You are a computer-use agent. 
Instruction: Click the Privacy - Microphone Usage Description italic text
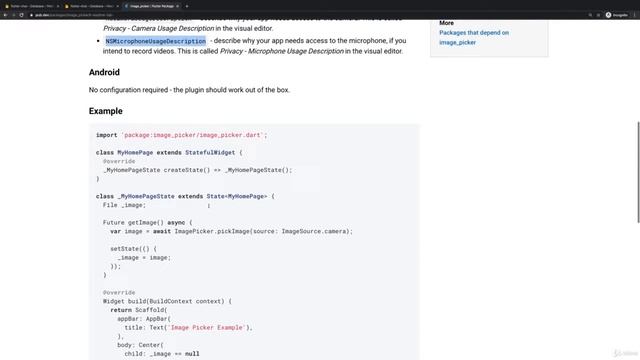[282, 51]
